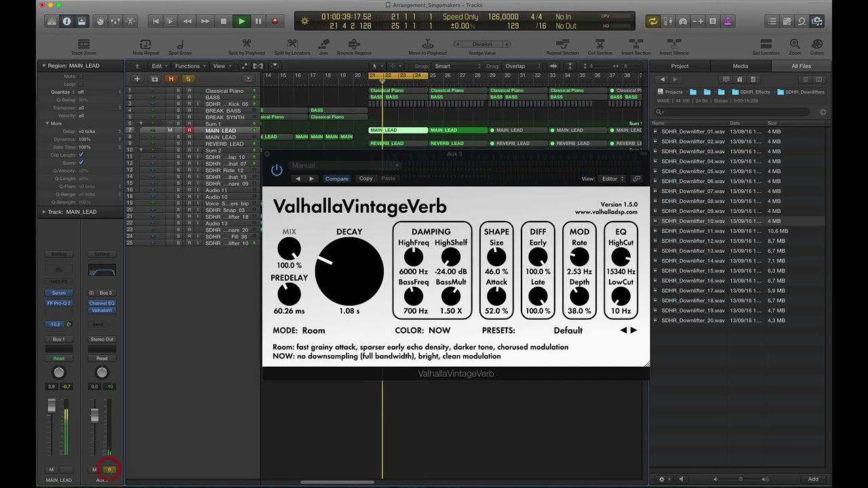Image resolution: width=868 pixels, height=488 pixels.
Task: Click the Fast Forward transport button
Action: [x=205, y=21]
